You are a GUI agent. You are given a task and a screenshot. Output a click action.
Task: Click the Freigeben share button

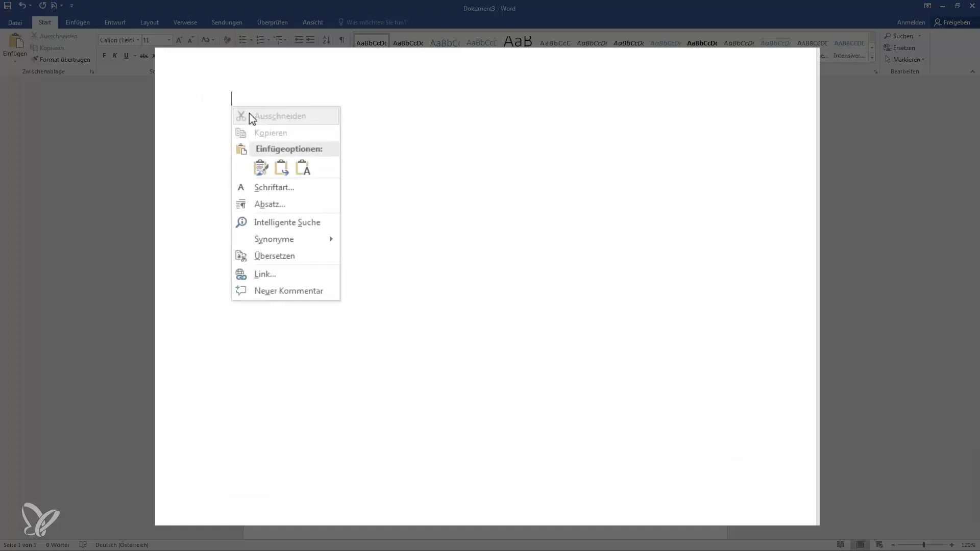[952, 22]
